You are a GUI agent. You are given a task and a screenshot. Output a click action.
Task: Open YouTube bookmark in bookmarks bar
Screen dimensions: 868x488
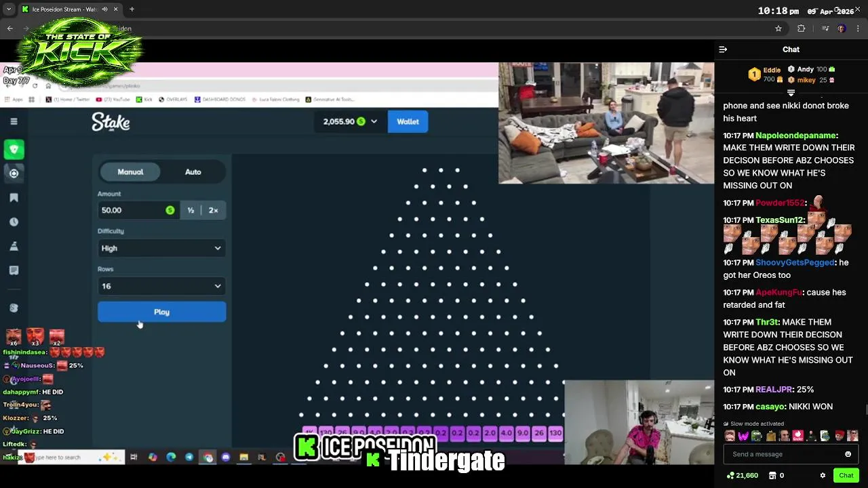pyautogui.click(x=113, y=100)
